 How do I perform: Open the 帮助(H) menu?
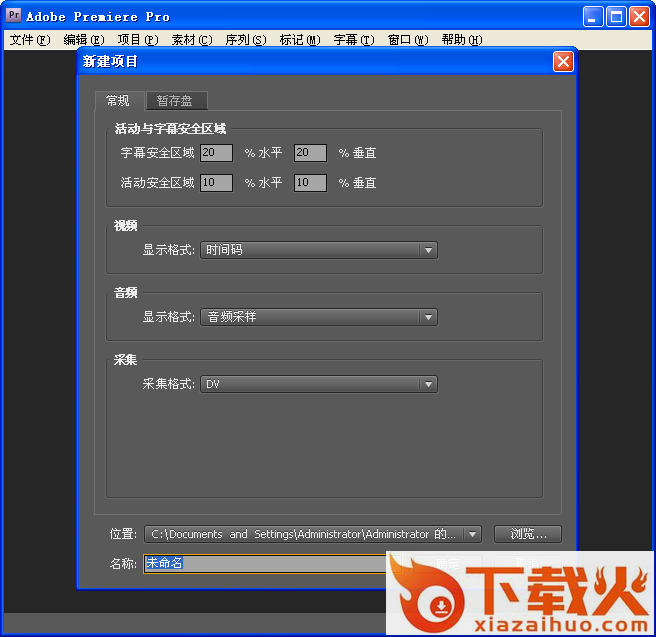[x=461, y=40]
